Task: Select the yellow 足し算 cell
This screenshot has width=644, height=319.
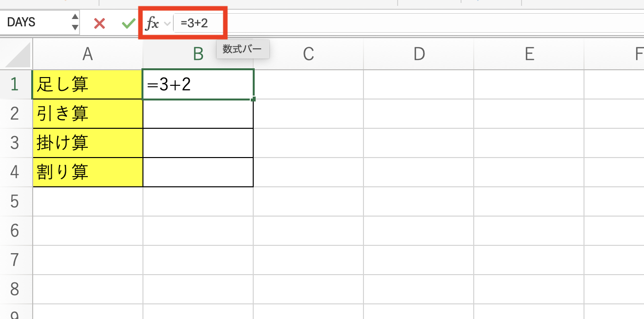Action: pyautogui.click(x=87, y=84)
